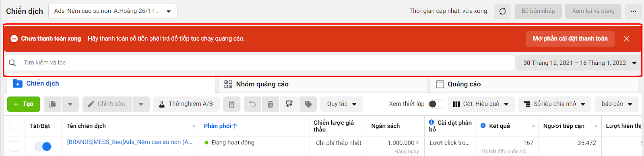Screen dimensions: 644x156
Task: Open Tên chiến dịch column menu arrow
Action: (194, 126)
